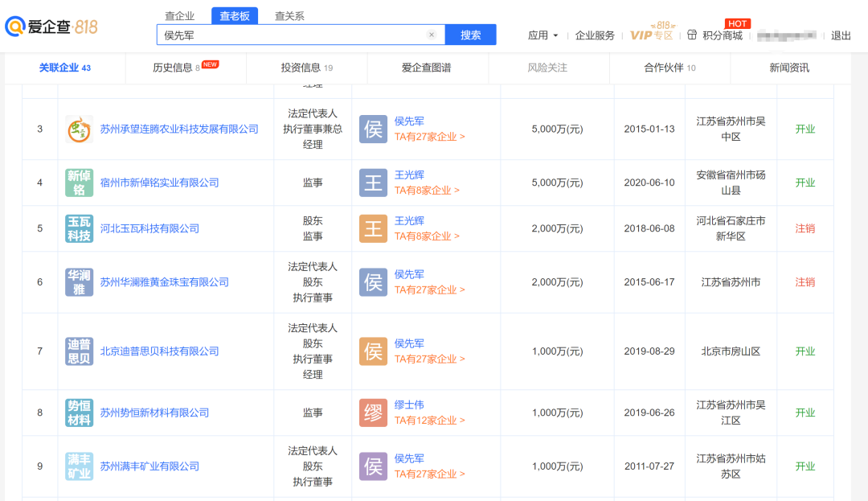
Task: Open 苏州承望连腾农业科技 company logo
Action: (x=79, y=129)
